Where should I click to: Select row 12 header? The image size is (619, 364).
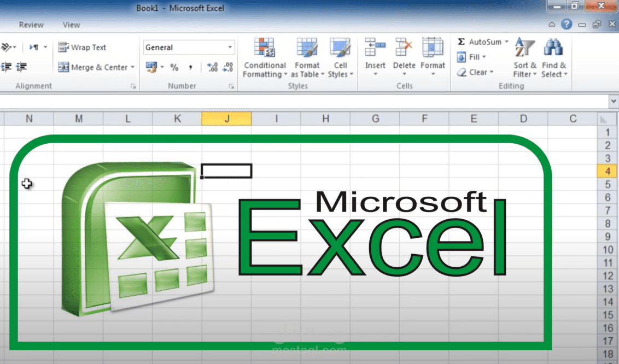click(x=608, y=275)
